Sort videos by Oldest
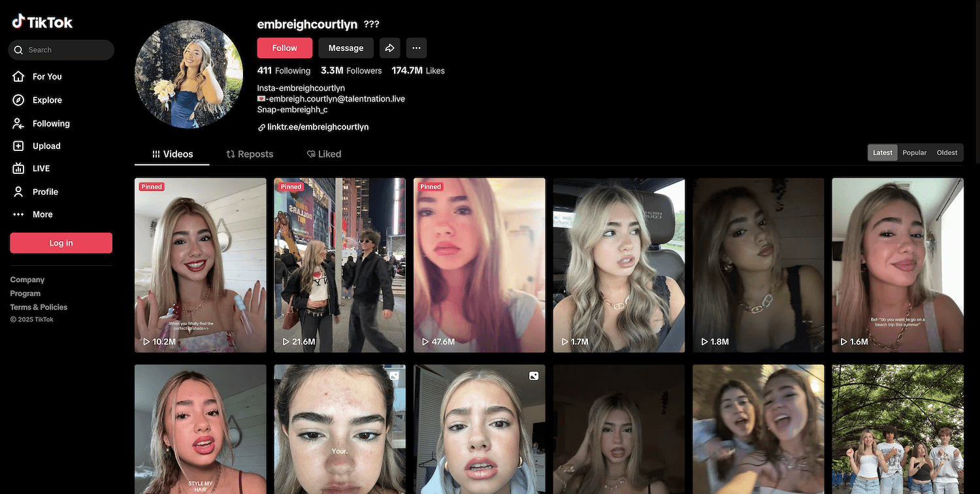980x494 pixels. pyautogui.click(x=947, y=153)
